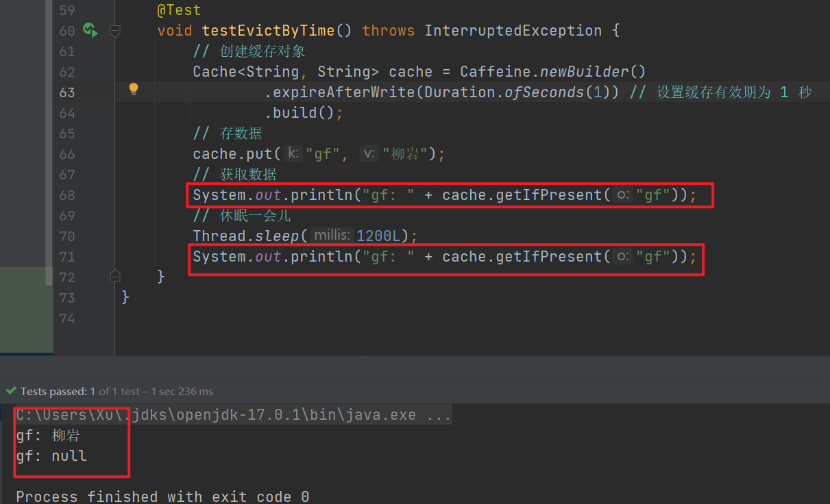Collapse the testEvictByTime method fold marker
The image size is (830, 504).
coord(115,31)
